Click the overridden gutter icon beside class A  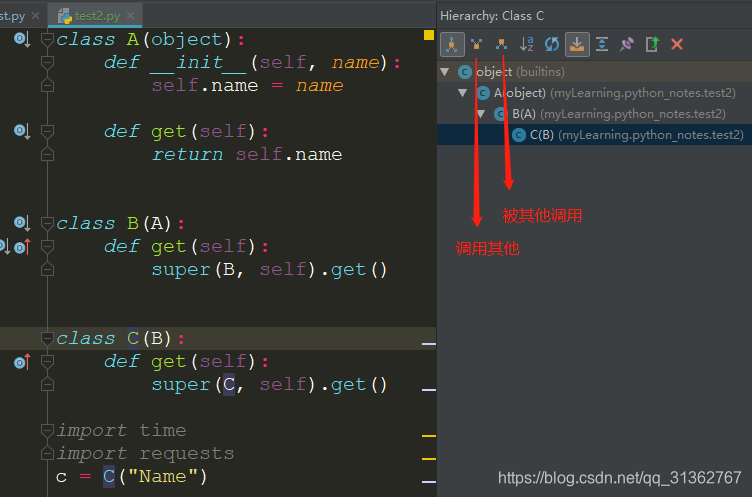(x=21, y=39)
